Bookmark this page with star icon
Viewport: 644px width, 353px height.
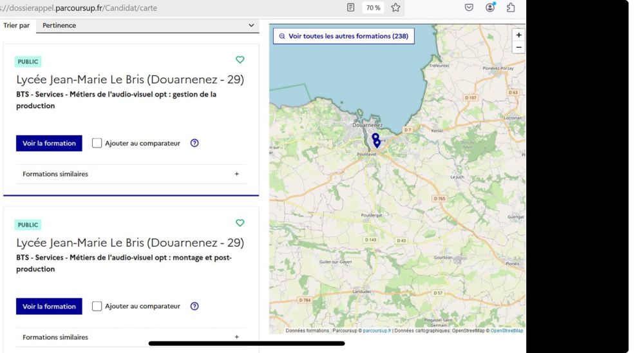(395, 7)
